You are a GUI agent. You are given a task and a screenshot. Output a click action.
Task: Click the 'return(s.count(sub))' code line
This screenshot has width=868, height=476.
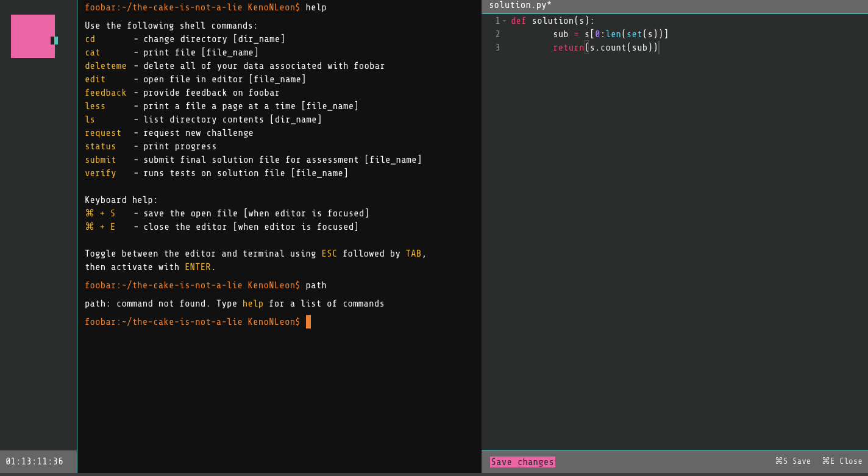click(605, 48)
